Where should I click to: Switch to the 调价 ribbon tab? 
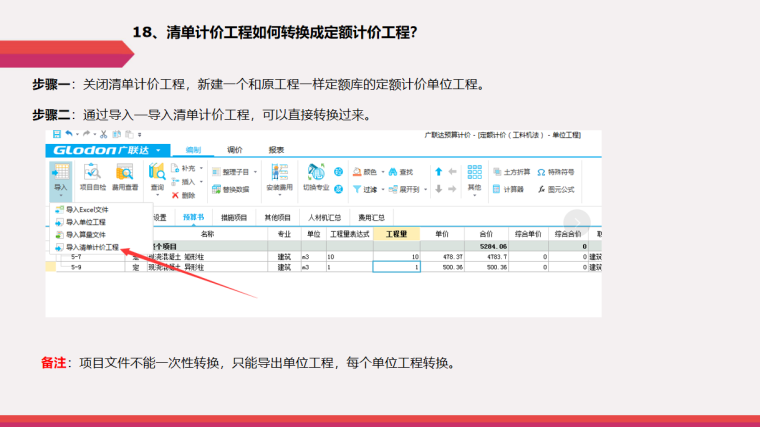coord(235,149)
